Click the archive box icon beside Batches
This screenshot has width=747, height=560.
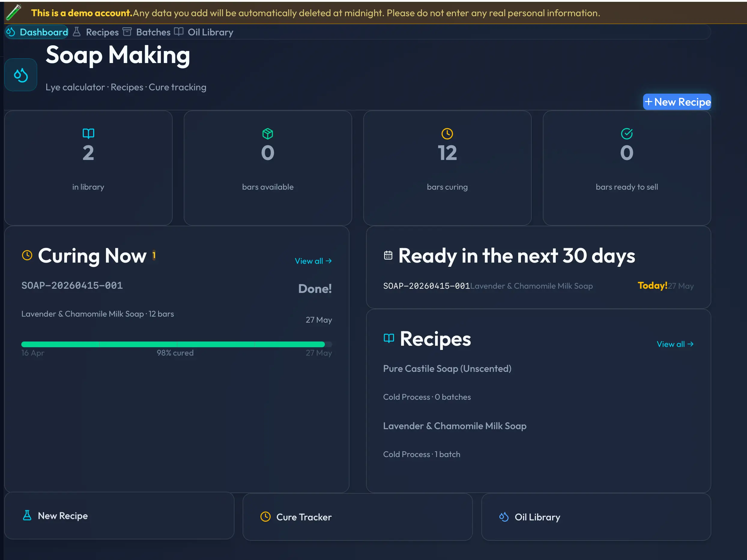tap(127, 32)
